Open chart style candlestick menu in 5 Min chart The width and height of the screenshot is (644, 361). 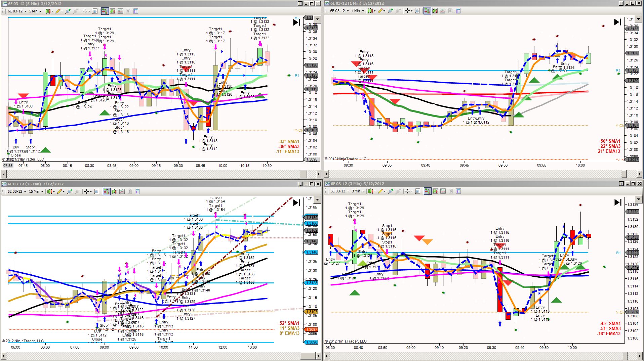coord(49,11)
